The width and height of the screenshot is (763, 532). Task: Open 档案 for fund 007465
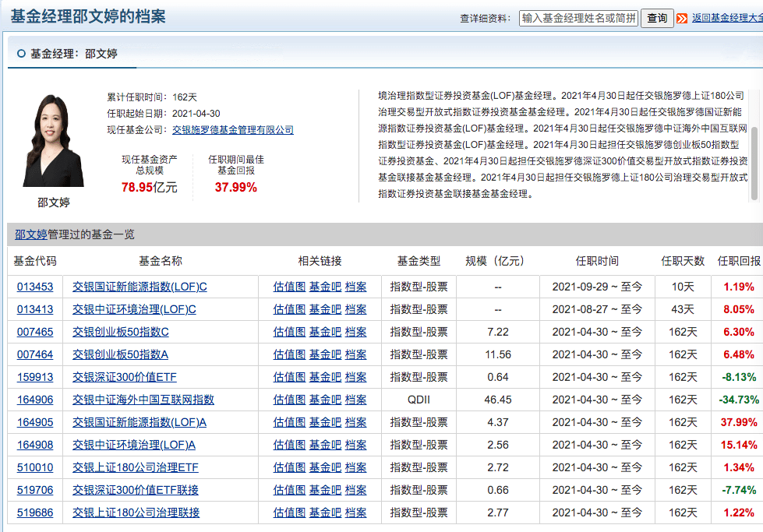(x=355, y=332)
